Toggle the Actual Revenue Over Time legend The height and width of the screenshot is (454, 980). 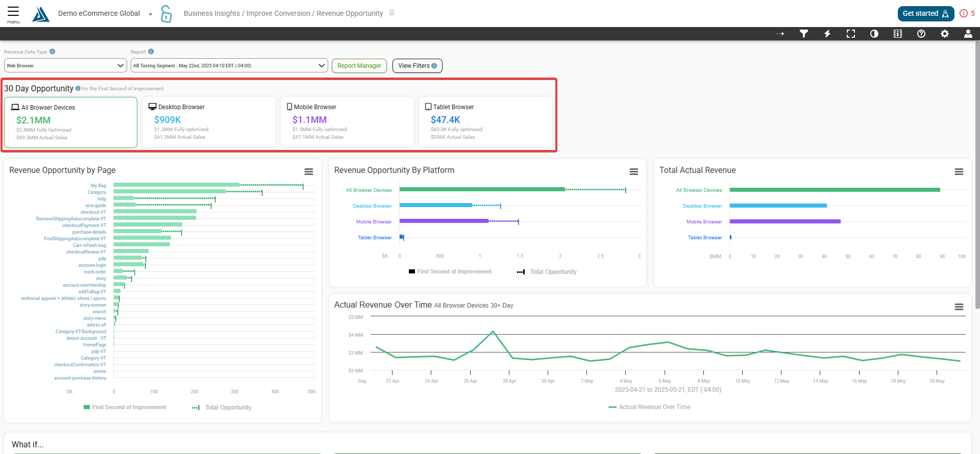coord(649,407)
